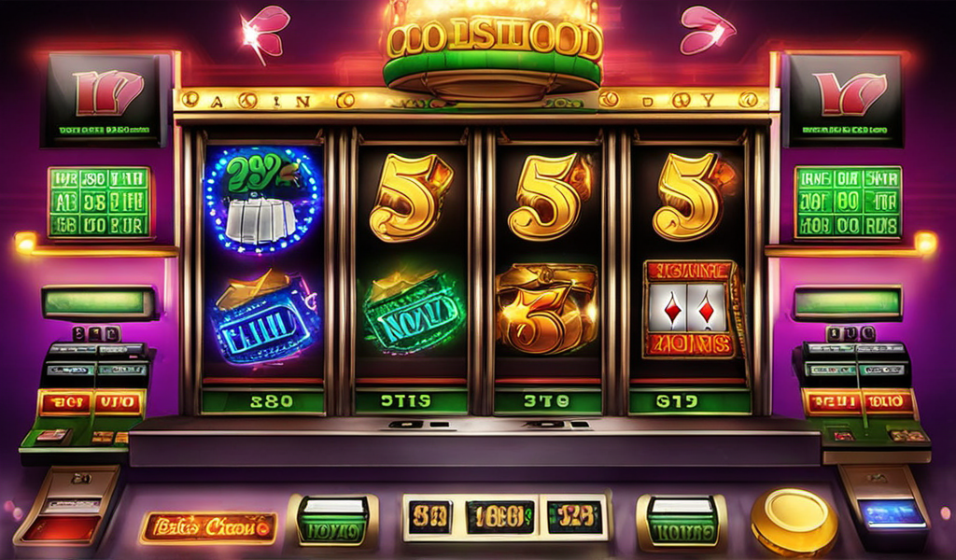Click the green 619 label under fourth reel
The height and width of the screenshot is (560, 956).
coord(690,401)
